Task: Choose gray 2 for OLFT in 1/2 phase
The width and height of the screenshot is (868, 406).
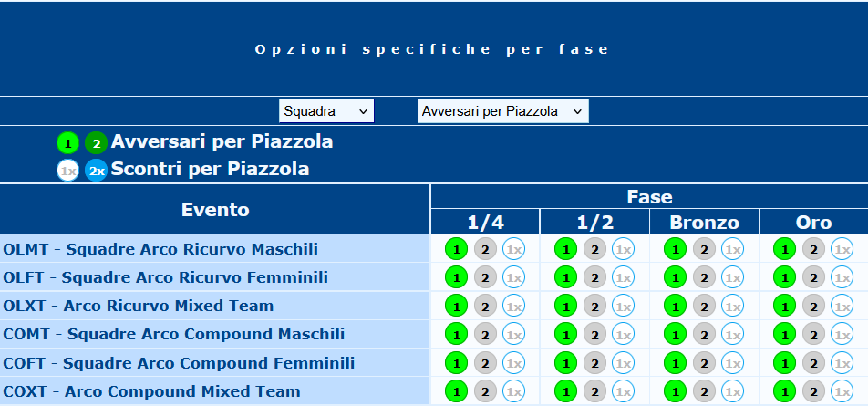Action: [x=594, y=277]
